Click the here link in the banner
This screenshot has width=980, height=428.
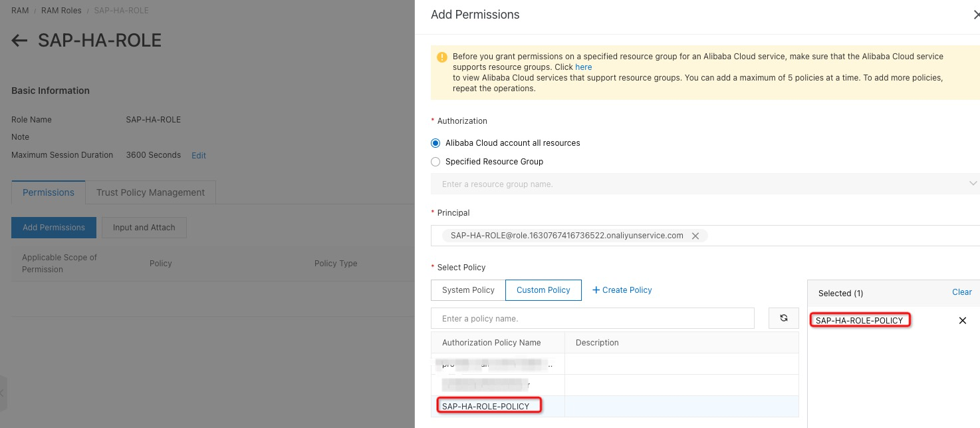[x=583, y=67]
